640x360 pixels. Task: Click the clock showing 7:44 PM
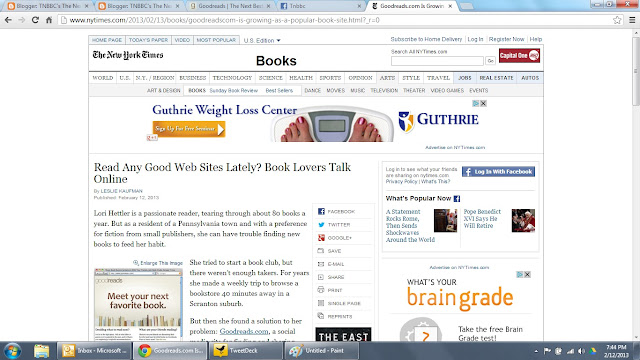click(x=616, y=347)
